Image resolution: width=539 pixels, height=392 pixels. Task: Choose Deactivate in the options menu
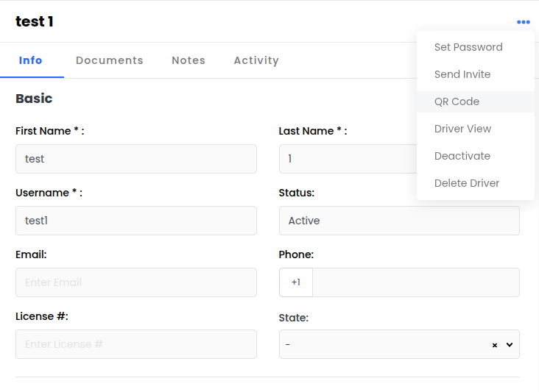point(462,156)
